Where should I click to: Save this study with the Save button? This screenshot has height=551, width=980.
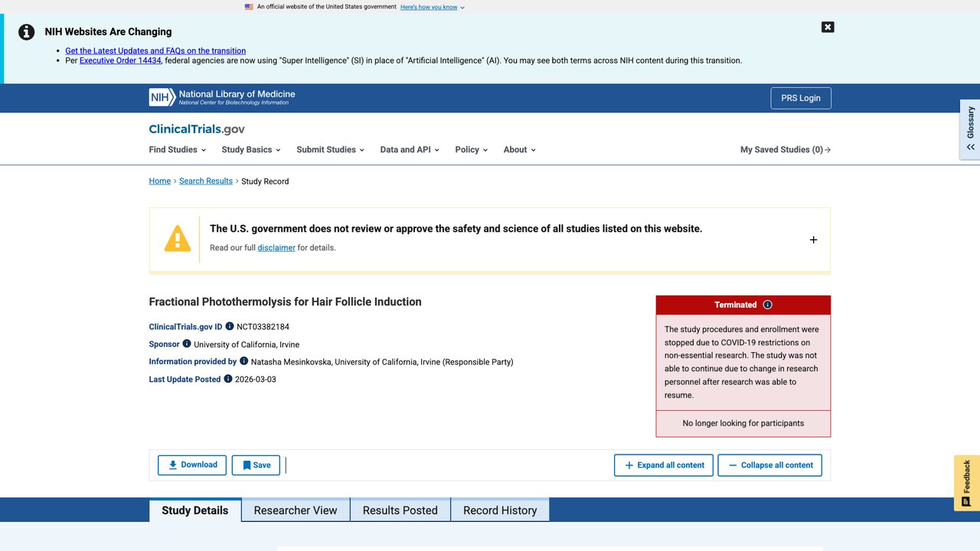pyautogui.click(x=256, y=465)
